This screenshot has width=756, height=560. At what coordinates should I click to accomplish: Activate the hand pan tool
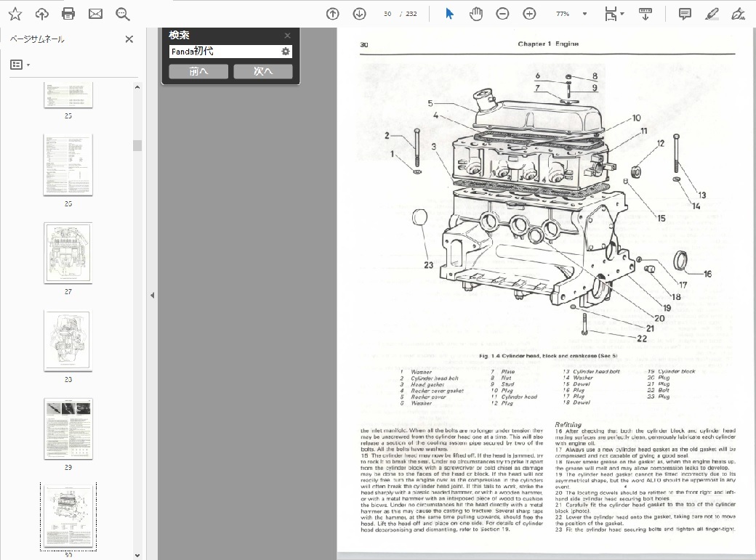coord(476,14)
